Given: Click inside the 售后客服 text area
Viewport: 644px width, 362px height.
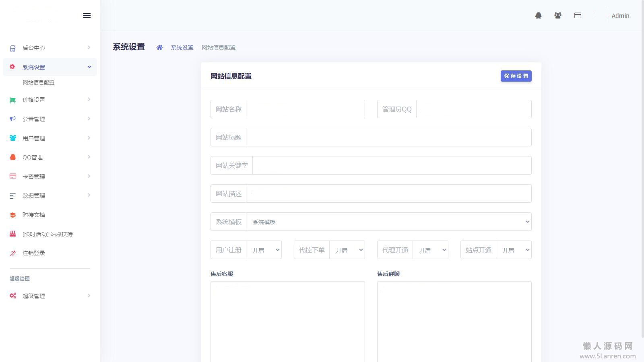Looking at the screenshot, I should [x=288, y=322].
